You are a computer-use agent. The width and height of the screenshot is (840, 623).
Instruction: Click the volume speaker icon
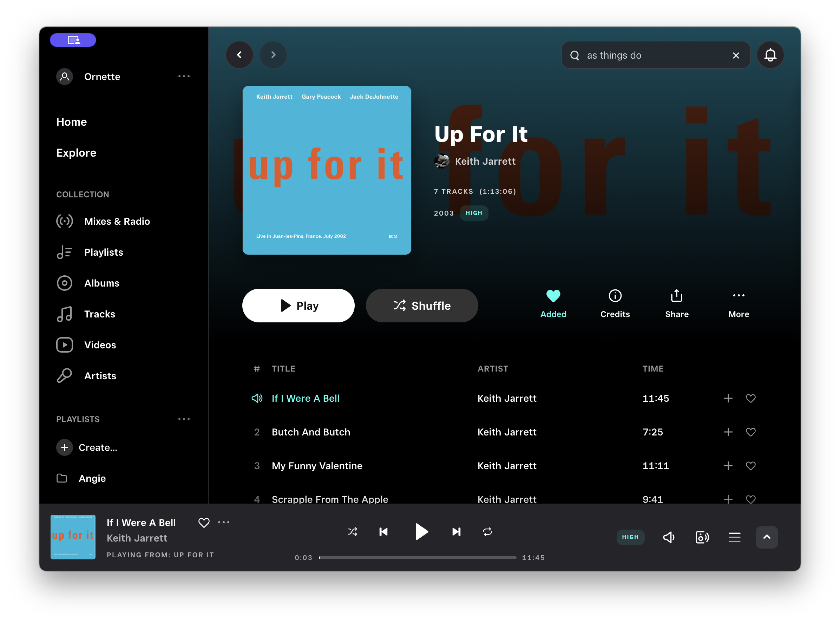pos(669,537)
